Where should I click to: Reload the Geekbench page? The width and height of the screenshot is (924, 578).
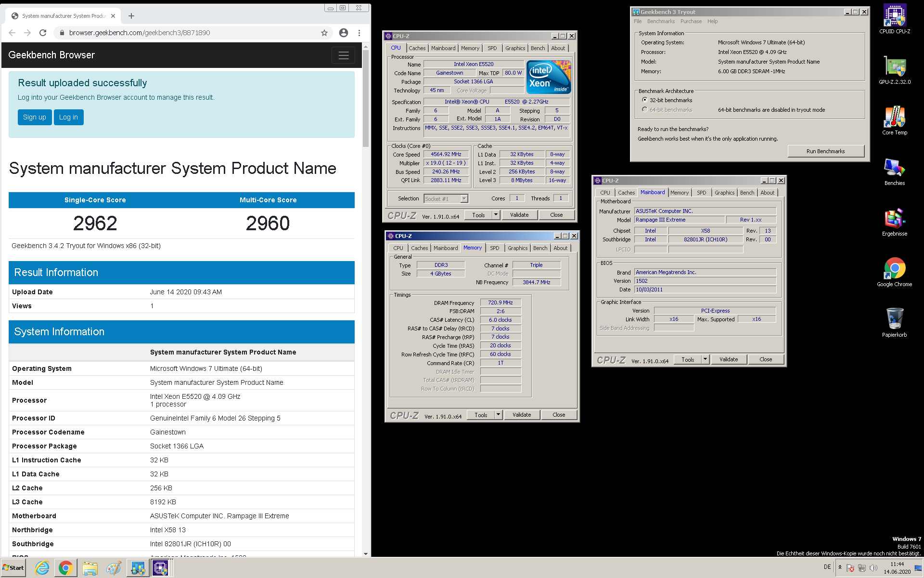(x=43, y=33)
